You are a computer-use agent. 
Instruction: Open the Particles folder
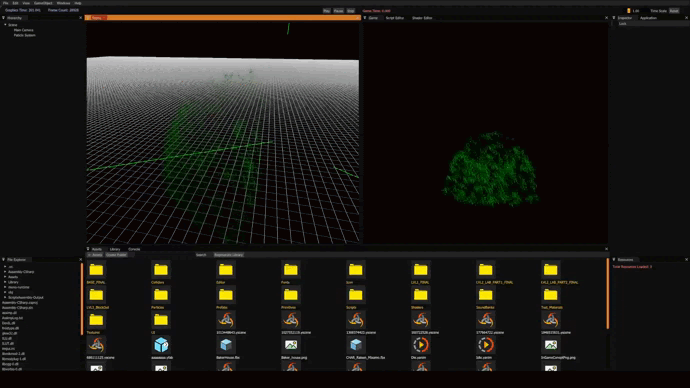(x=161, y=295)
